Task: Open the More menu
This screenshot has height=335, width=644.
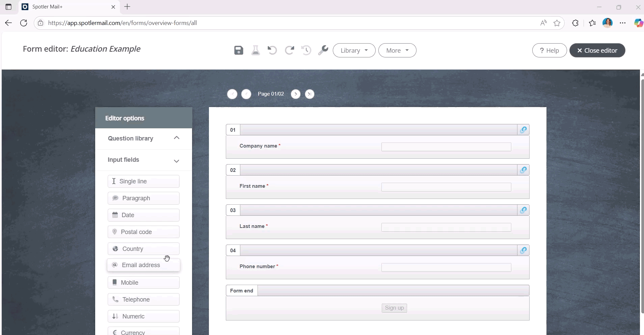Action: click(397, 50)
